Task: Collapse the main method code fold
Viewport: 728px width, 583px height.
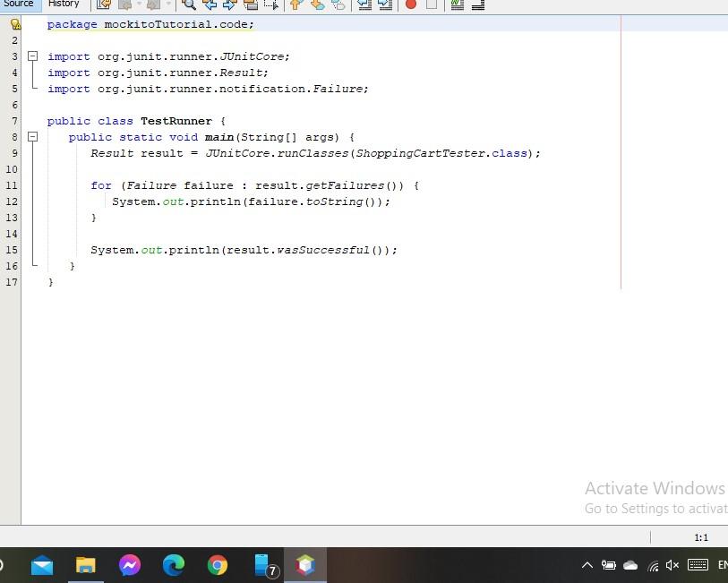Action: click(33, 136)
